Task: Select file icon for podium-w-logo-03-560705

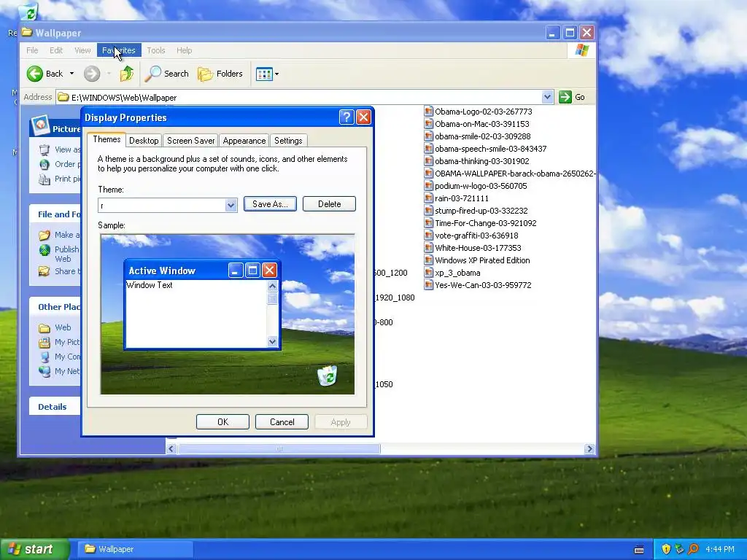Action: pyautogui.click(x=428, y=186)
